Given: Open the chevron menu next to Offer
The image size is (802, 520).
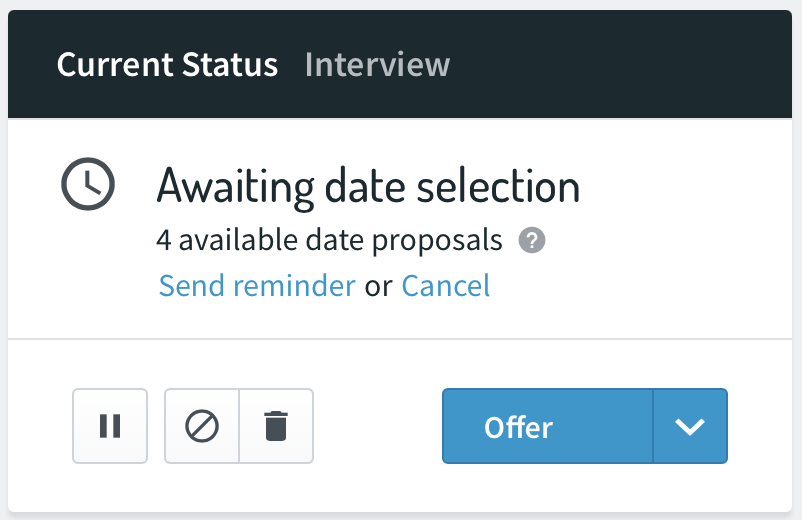Looking at the screenshot, I should tap(690, 426).
